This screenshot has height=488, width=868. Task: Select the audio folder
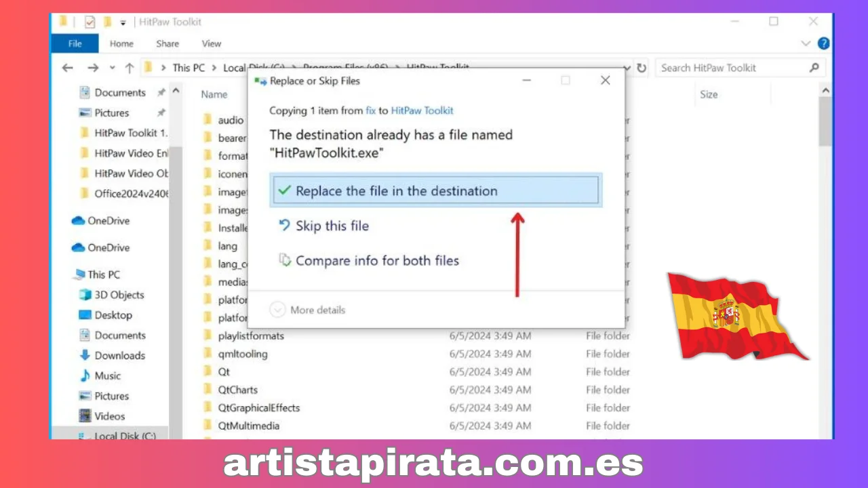pos(231,120)
